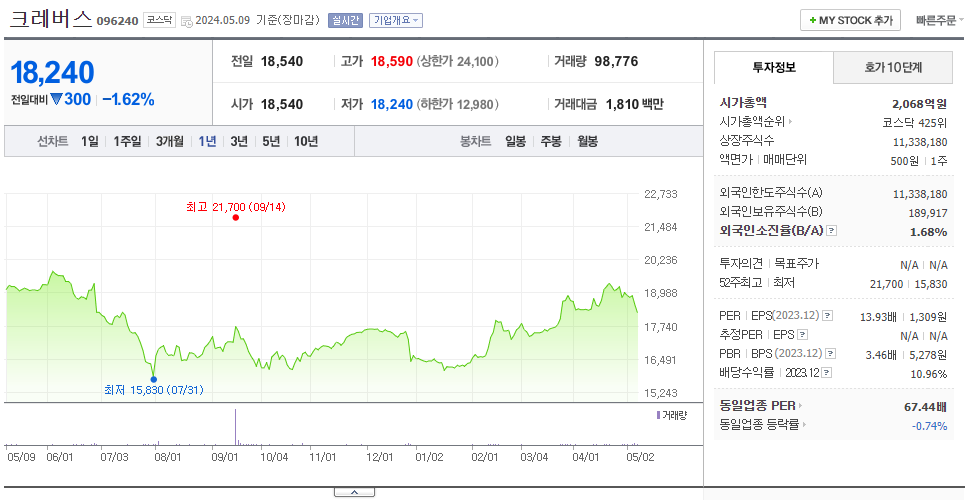This screenshot has width=968, height=500.
Task: Click the 시가총액 value 2,068억원
Action: [919, 103]
